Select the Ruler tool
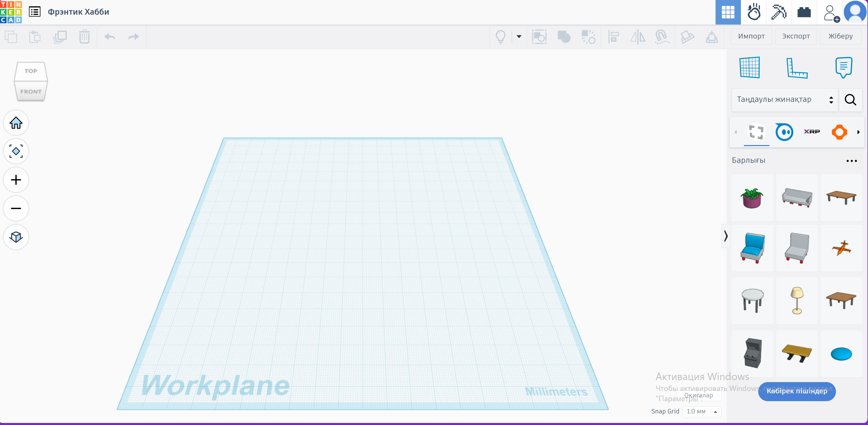 (x=796, y=67)
